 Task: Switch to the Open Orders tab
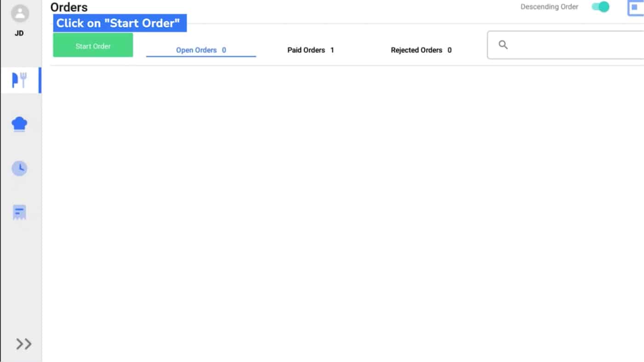201,50
